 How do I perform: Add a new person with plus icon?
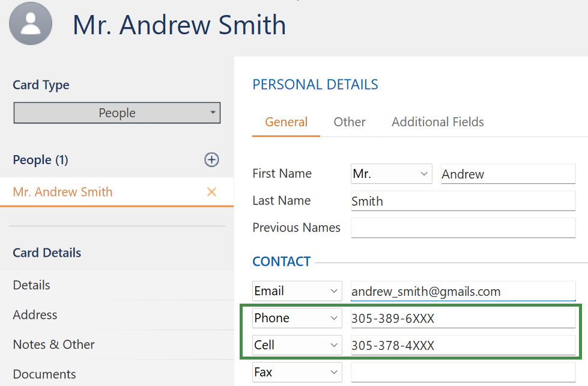tap(211, 160)
